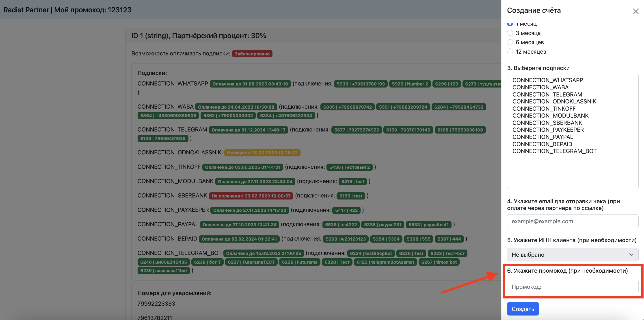Close the Создание счёта panel
This screenshot has width=644, height=320.
(635, 11)
